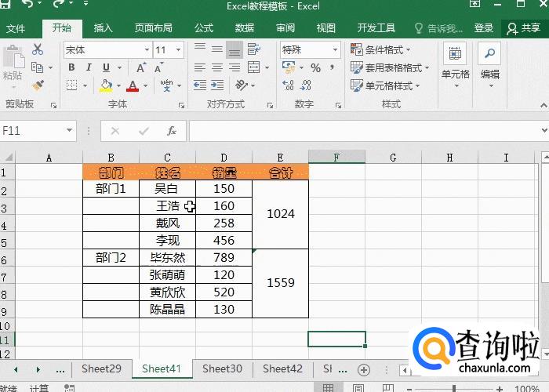Click in the formula bar input
549x392 pixels.
point(364,131)
